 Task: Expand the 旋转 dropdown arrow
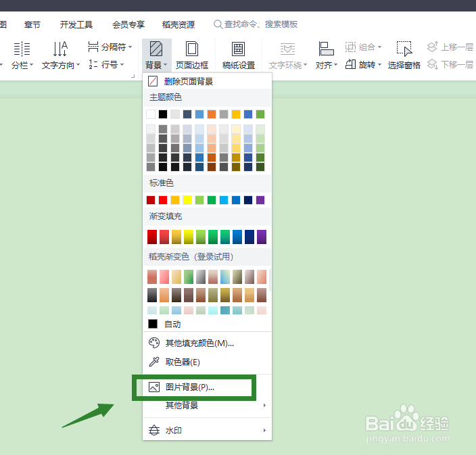[379, 65]
